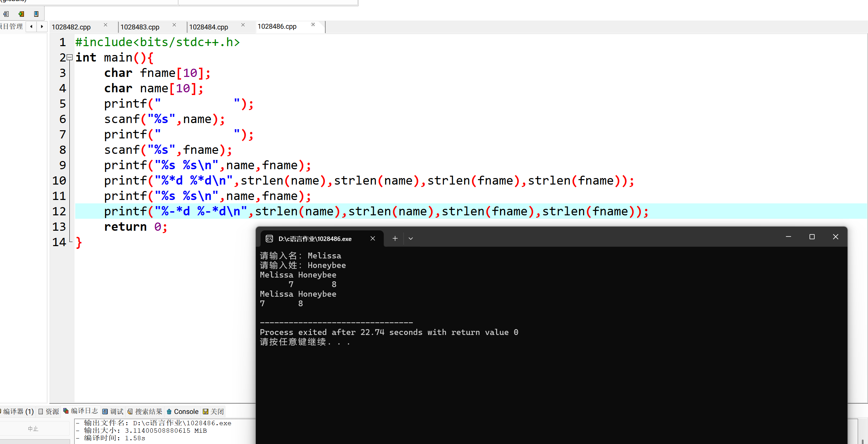Switch to the 1028484.cpp tab
This screenshot has height=444, width=868.
[x=209, y=27]
